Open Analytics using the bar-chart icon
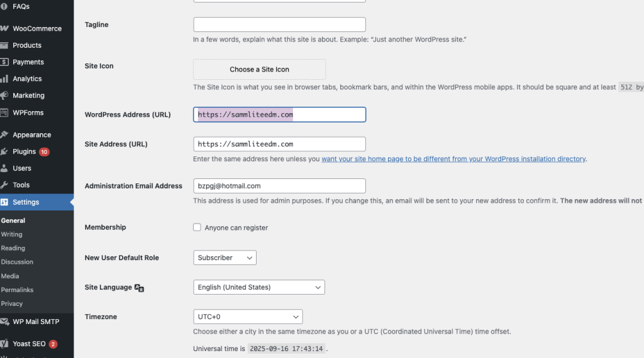644x358 pixels. pos(4,79)
